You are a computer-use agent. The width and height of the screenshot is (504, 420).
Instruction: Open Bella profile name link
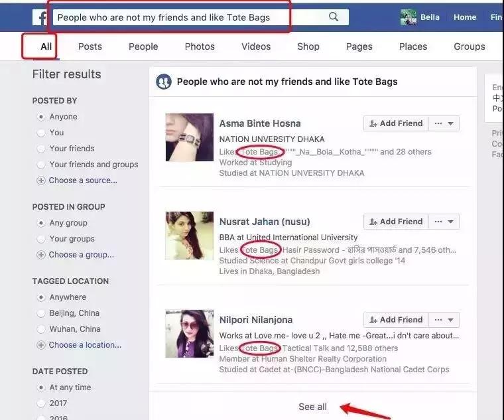(x=430, y=17)
